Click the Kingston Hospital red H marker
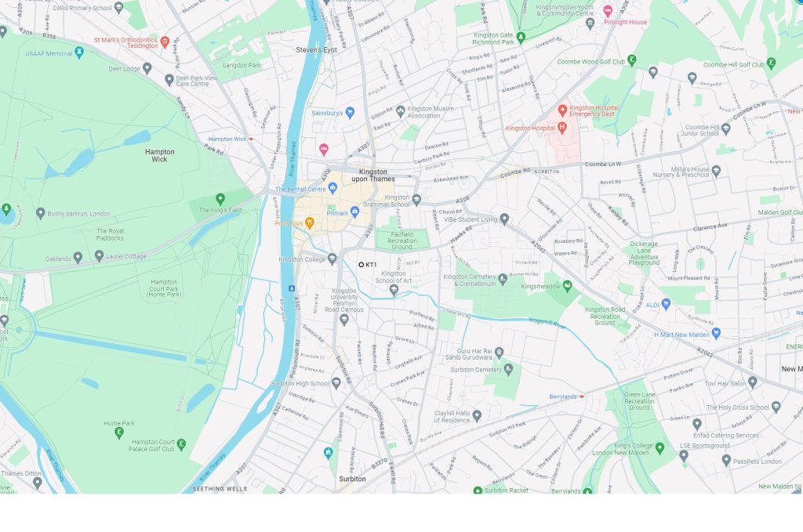This screenshot has height=532, width=803. point(561,128)
